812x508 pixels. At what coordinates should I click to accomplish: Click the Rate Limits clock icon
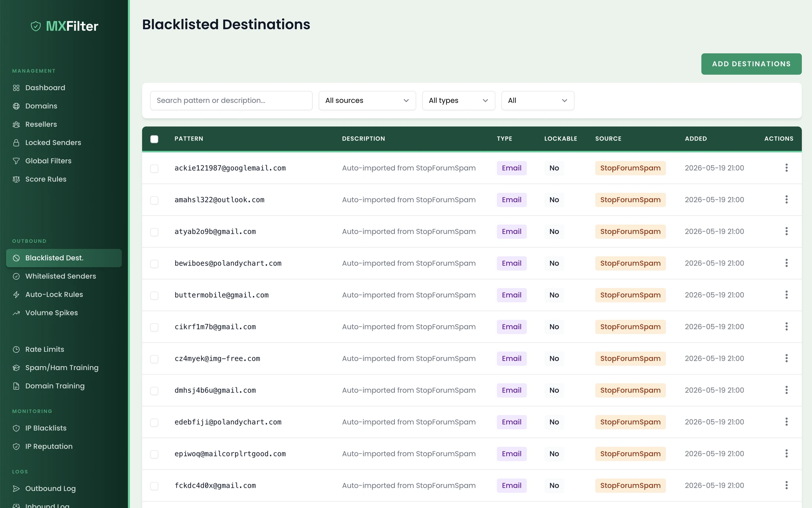click(x=16, y=349)
